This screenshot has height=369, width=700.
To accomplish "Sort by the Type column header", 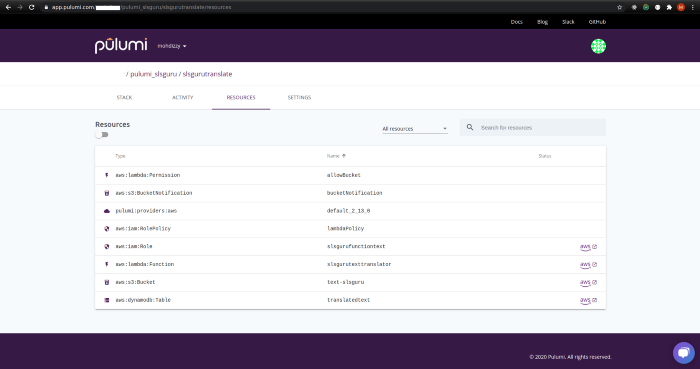I will (x=120, y=156).
